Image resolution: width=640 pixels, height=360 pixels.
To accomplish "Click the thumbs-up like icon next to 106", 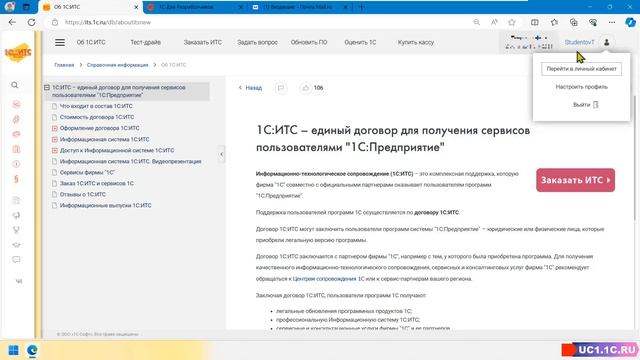I will pos(305,88).
